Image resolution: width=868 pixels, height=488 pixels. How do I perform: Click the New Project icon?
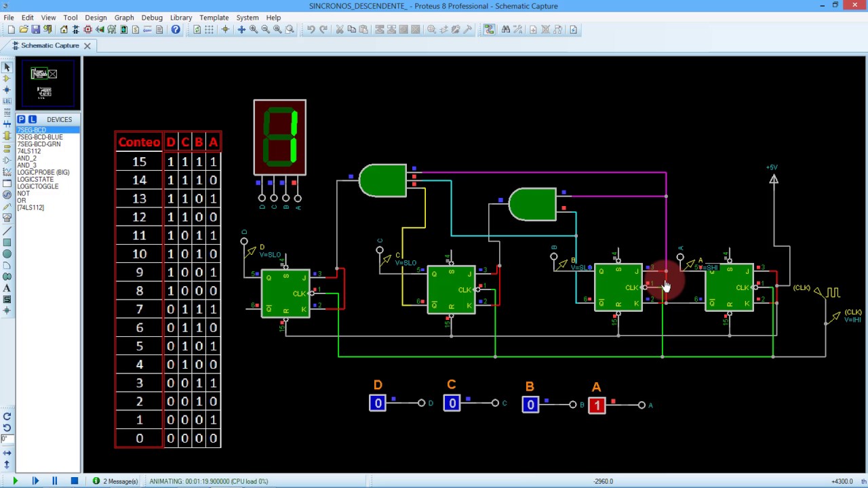(12, 30)
